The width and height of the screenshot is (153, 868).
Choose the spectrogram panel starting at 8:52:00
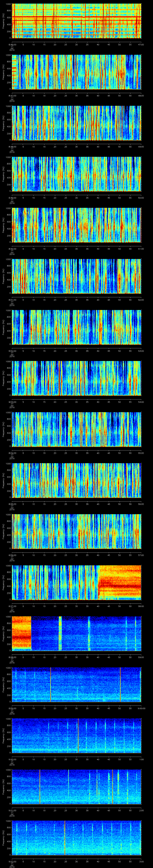pyautogui.click(x=77, y=327)
